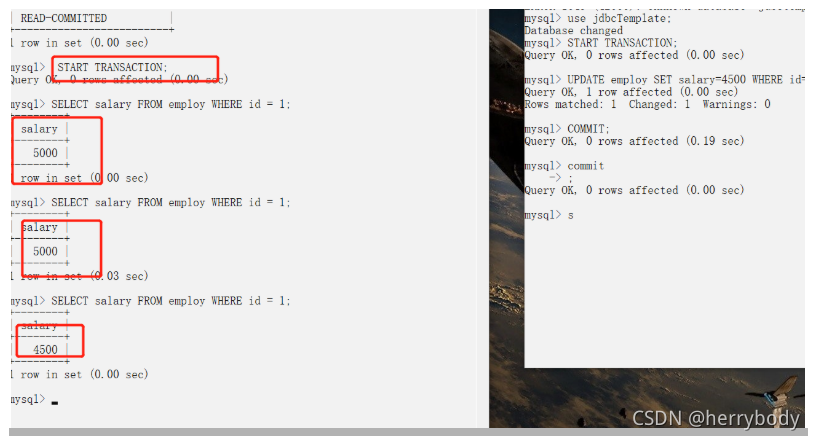Click '1 row in set (0.03 sec)' text

click(79, 276)
